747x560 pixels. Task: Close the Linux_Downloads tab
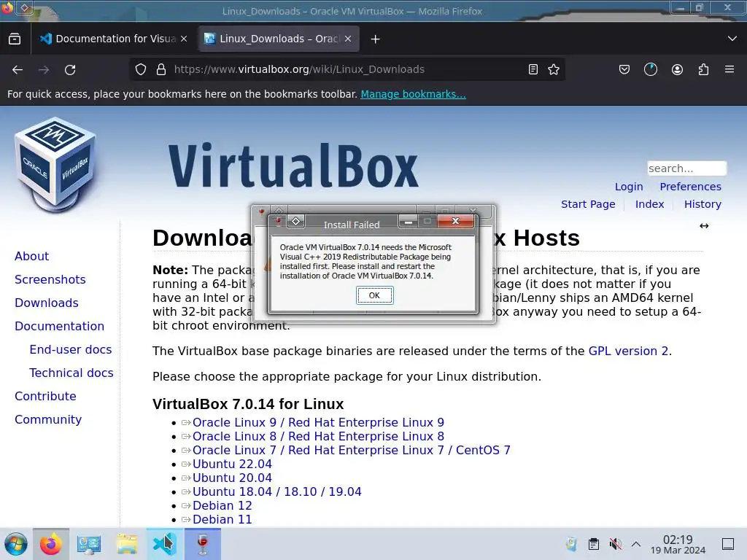[348, 39]
